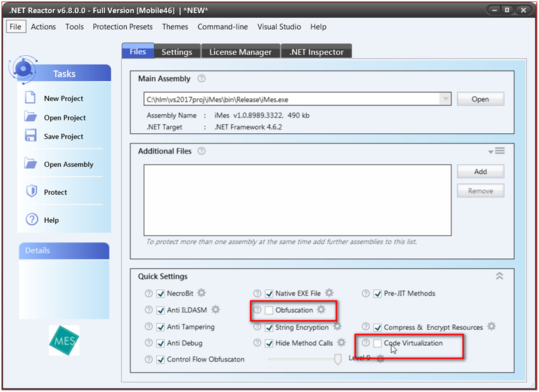Click inside the Additional Files list box
539x392 pixels.
(x=297, y=200)
